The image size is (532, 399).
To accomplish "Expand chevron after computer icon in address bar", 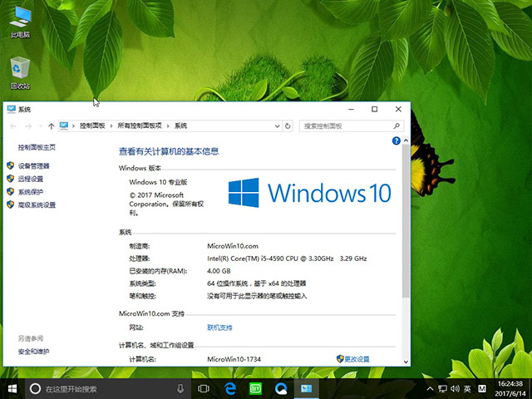I will tap(73, 126).
